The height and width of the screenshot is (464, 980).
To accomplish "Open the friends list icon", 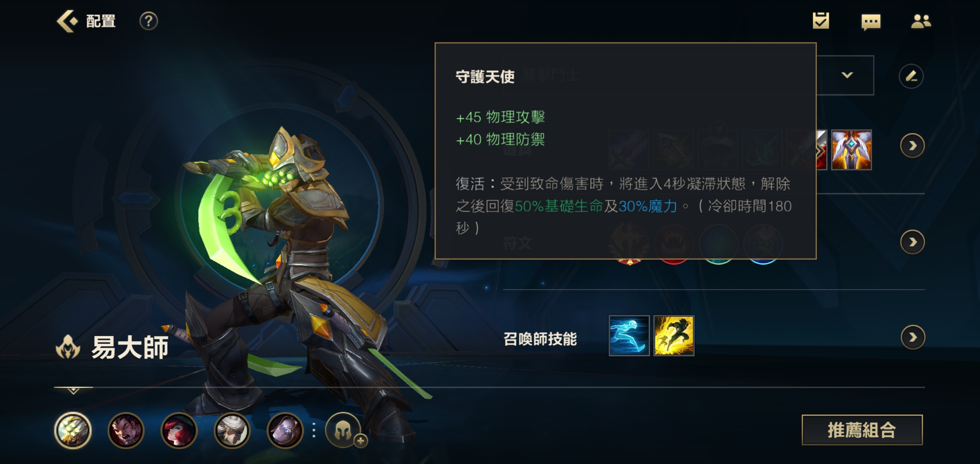I will (921, 21).
